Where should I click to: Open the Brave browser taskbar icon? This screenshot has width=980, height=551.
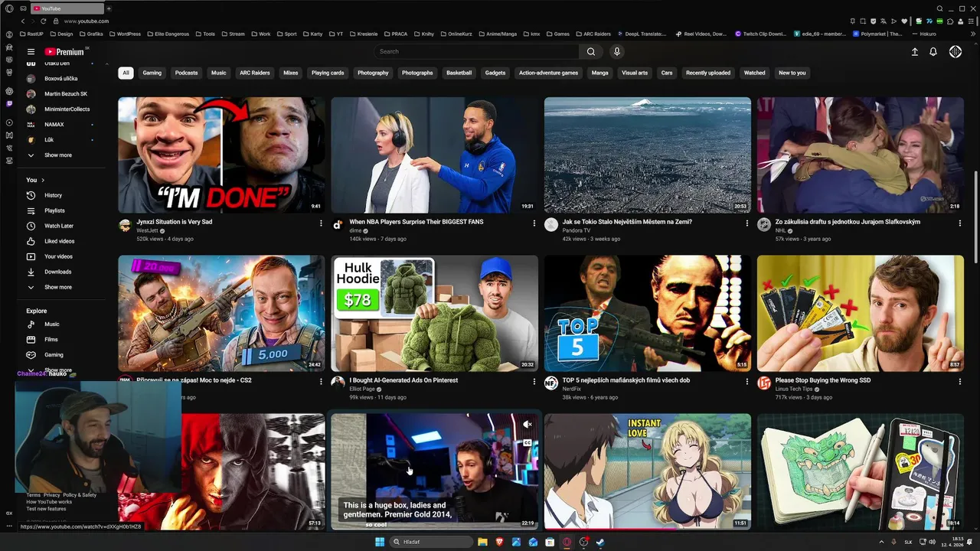tap(499, 542)
